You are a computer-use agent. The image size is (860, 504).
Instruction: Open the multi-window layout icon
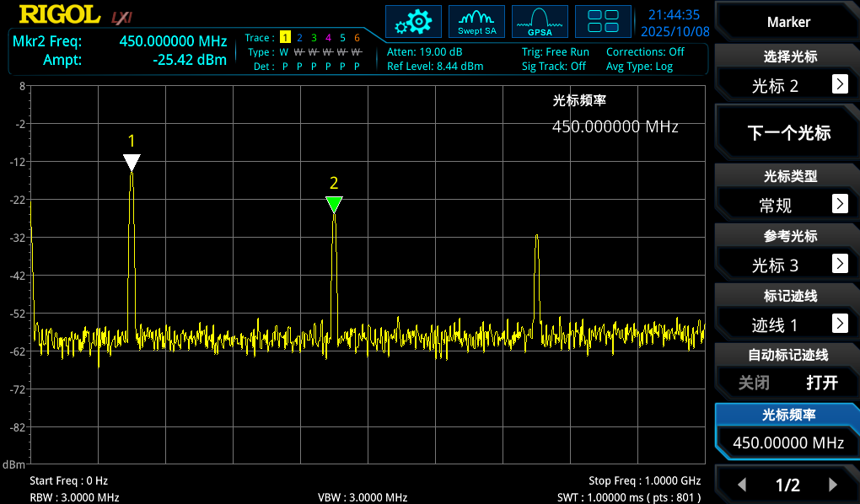click(x=603, y=22)
